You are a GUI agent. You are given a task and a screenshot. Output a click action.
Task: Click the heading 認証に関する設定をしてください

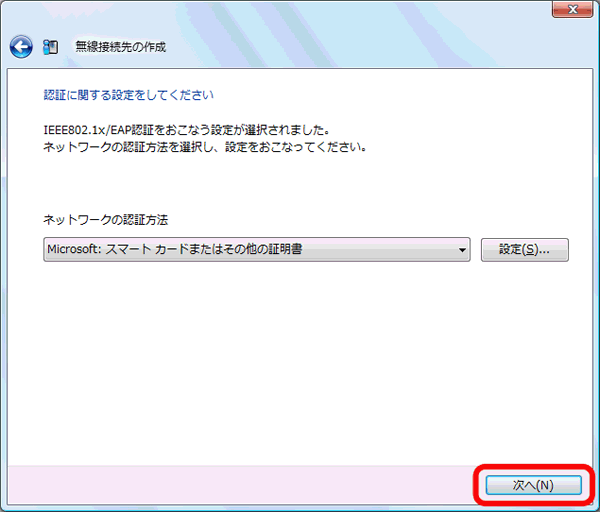click(129, 95)
